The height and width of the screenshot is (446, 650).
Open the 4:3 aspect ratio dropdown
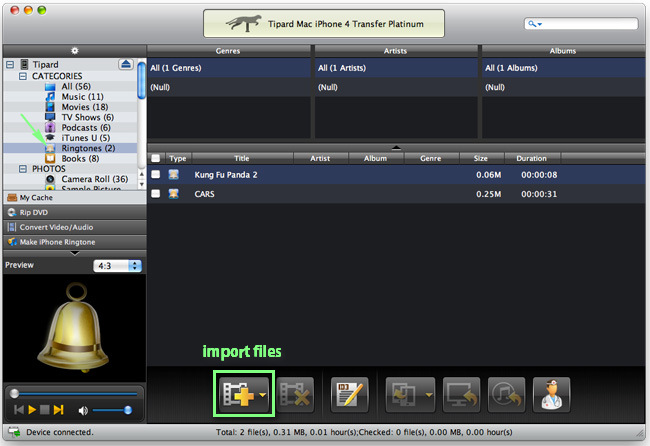[118, 266]
